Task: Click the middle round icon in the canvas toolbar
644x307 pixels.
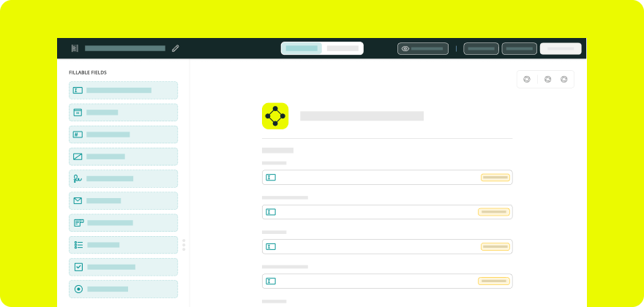Action: [547, 79]
